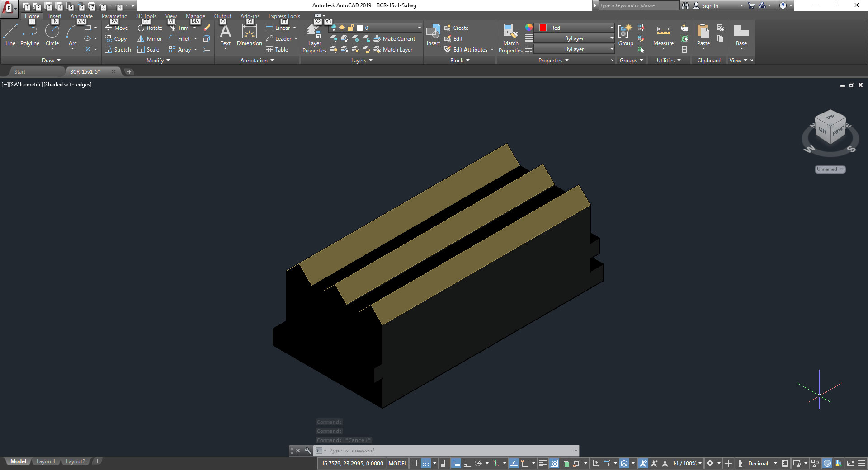Switch to the Layout1 tab
Image resolution: width=868 pixels, height=470 pixels.
tap(46, 461)
